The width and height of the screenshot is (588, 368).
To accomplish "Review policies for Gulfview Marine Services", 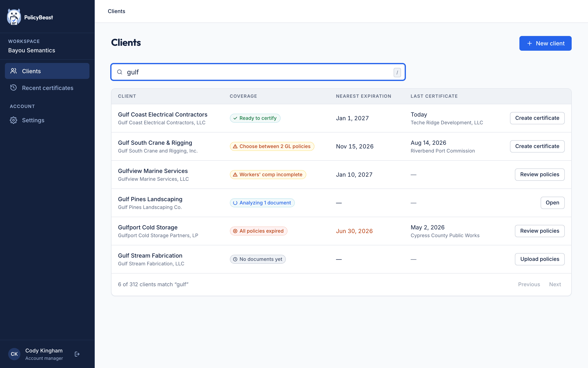I will point(540,175).
